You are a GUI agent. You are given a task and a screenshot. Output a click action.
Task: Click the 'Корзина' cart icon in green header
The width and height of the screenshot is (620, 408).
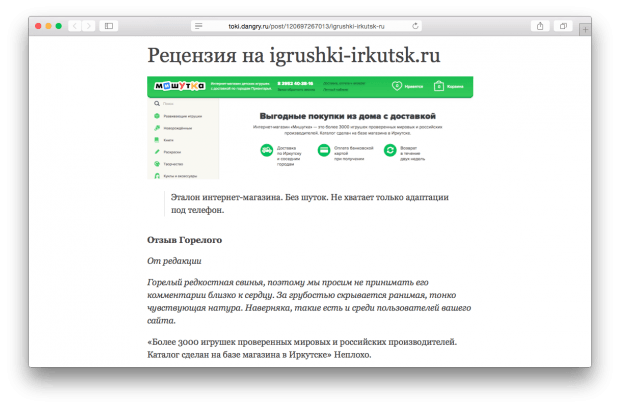click(x=438, y=88)
